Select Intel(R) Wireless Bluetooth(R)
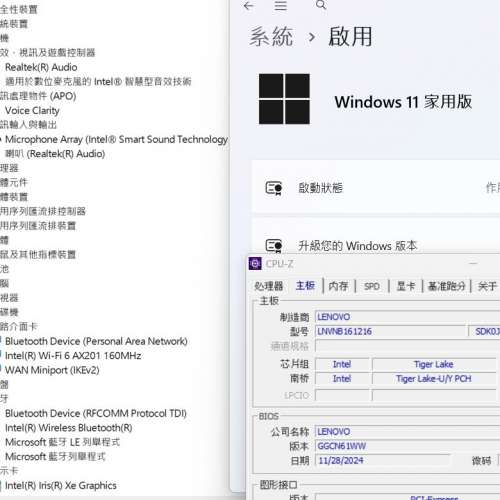 pyautogui.click(x=69, y=428)
